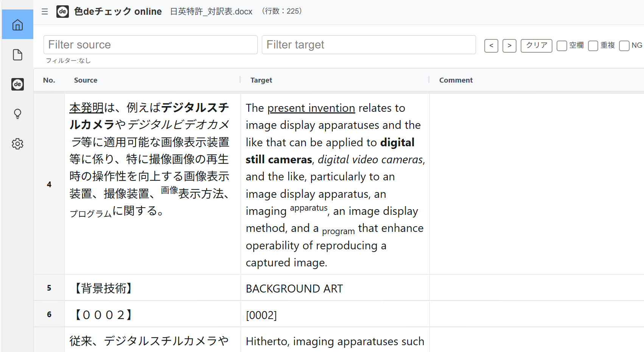Toggle the NG checkbox

(624, 46)
